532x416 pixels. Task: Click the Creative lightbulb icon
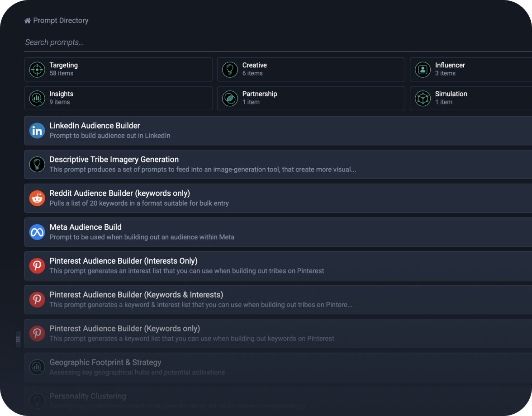[x=230, y=70]
